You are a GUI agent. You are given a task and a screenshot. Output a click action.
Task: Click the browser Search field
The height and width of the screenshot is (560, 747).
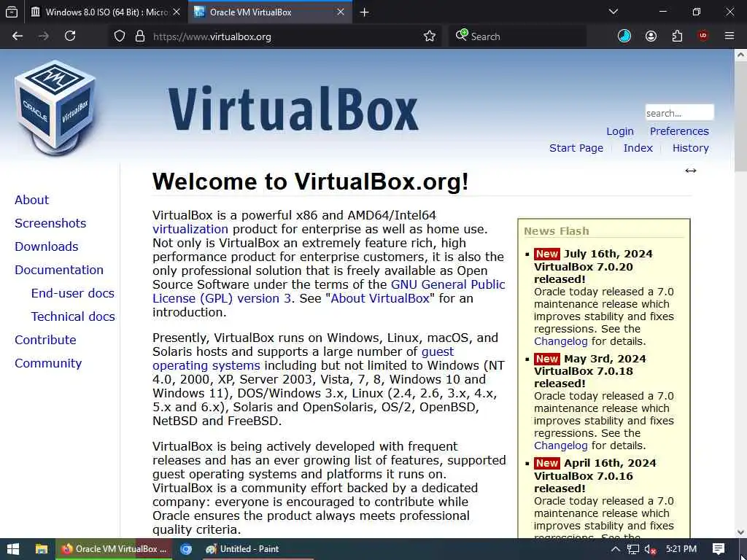(x=517, y=36)
